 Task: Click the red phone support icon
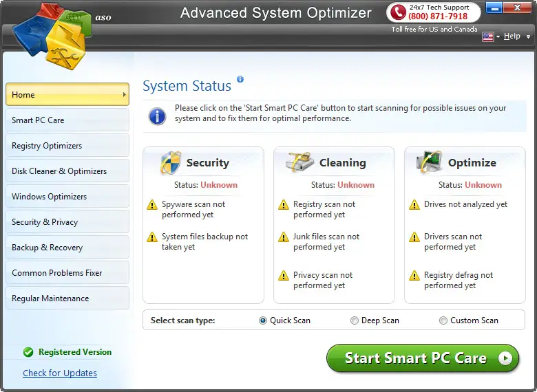[398, 12]
